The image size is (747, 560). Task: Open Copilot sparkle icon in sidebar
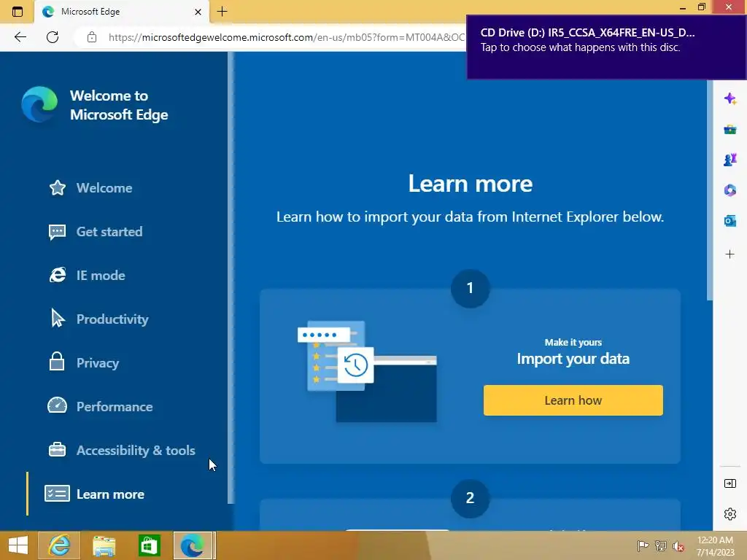click(x=729, y=98)
